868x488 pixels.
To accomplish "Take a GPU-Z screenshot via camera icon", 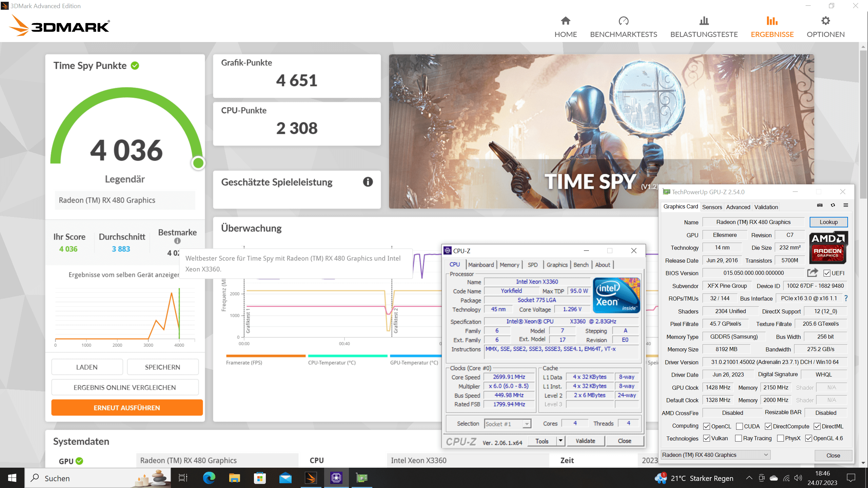I will tap(820, 205).
